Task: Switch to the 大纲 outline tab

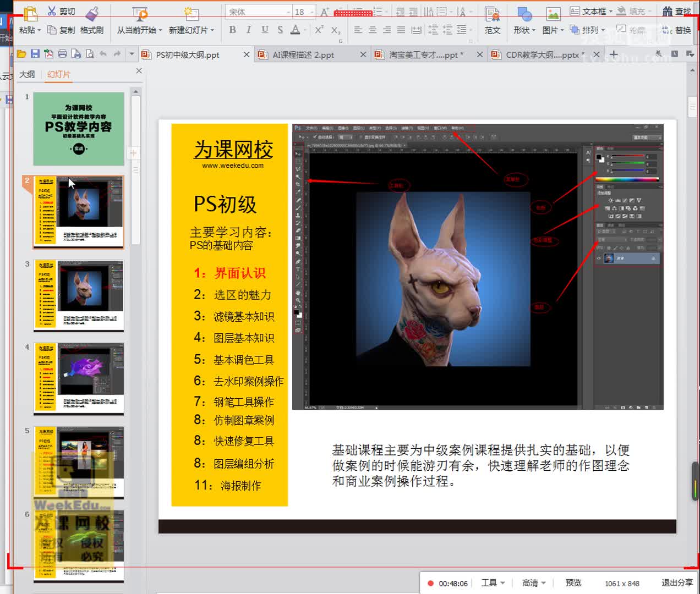Action: pyautogui.click(x=27, y=74)
